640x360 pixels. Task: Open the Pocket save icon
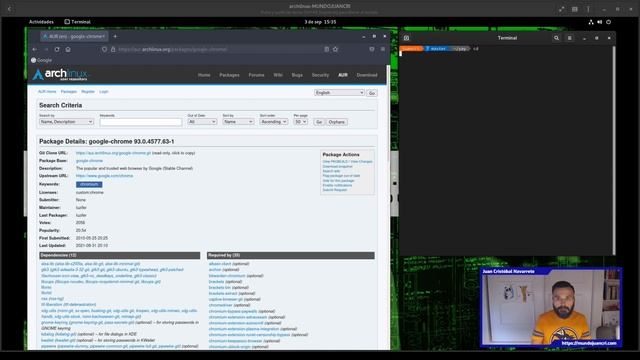(x=371, y=49)
